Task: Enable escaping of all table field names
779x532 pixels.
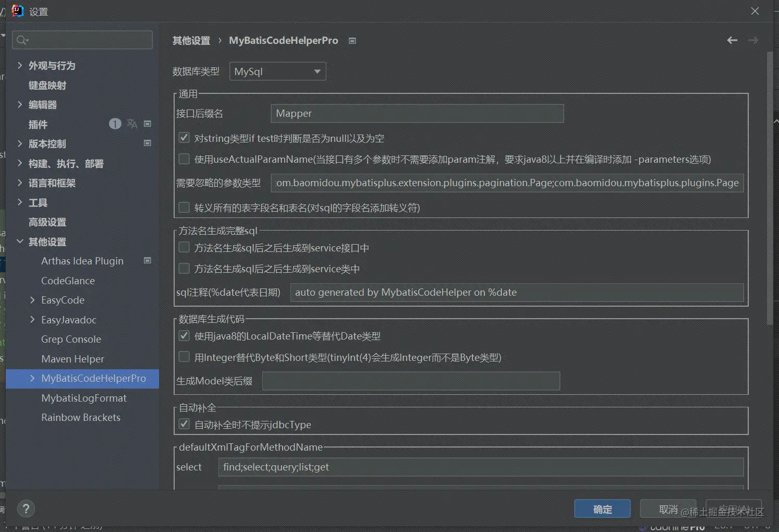Action: click(184, 207)
